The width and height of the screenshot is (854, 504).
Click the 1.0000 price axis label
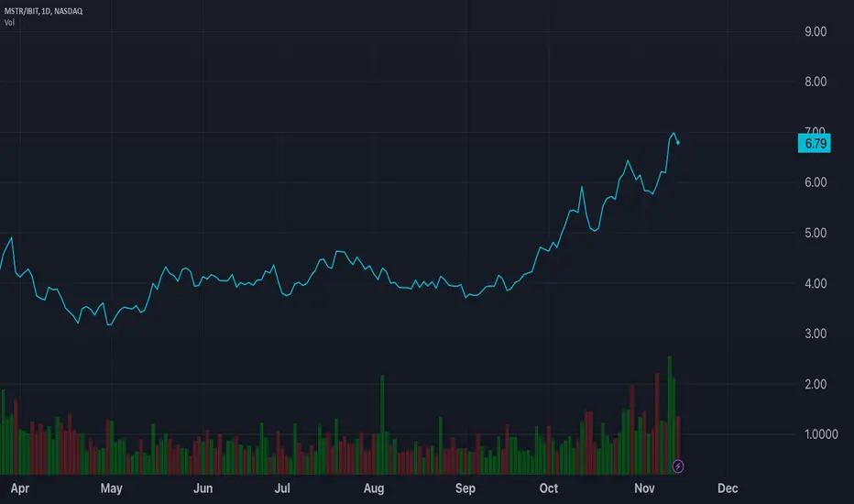pyautogui.click(x=821, y=434)
